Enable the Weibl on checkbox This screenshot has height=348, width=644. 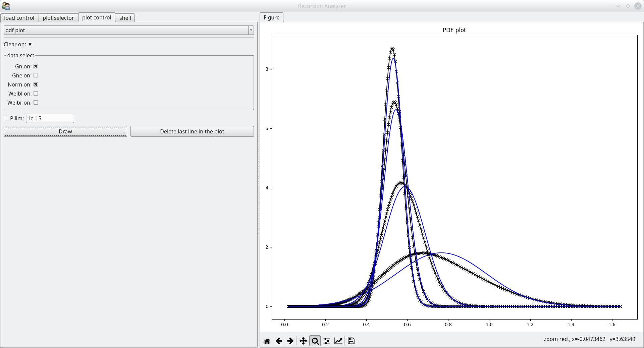(36, 94)
